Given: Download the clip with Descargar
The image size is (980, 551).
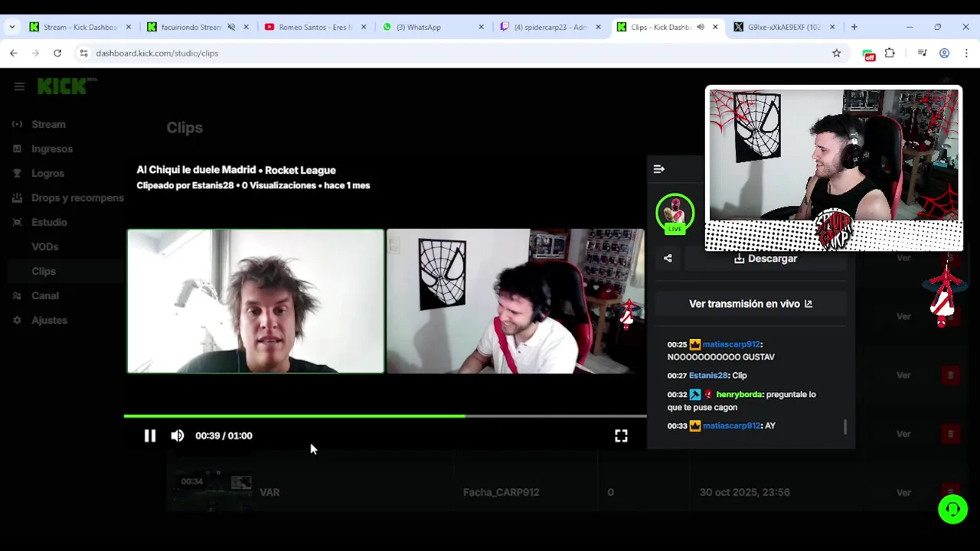Looking at the screenshot, I should click(766, 259).
